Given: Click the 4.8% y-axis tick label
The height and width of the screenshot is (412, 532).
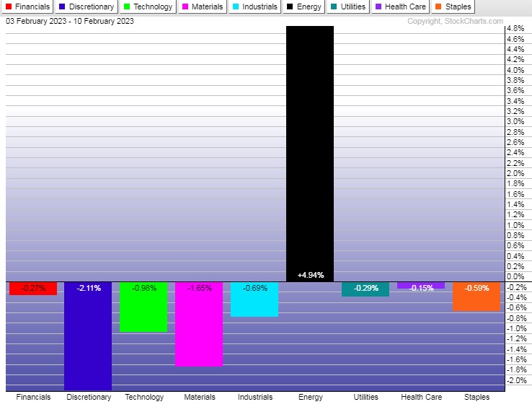Looking at the screenshot, I should pyautogui.click(x=515, y=29).
